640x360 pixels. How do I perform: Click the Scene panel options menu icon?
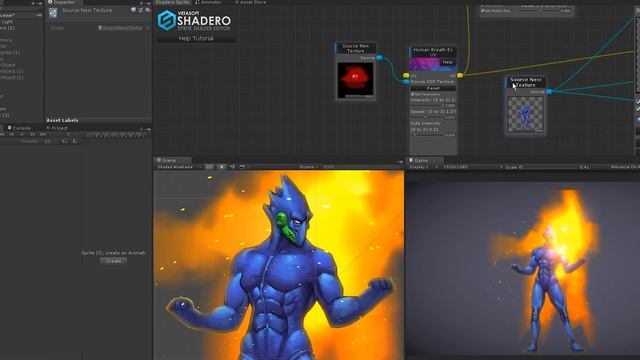[x=400, y=162]
